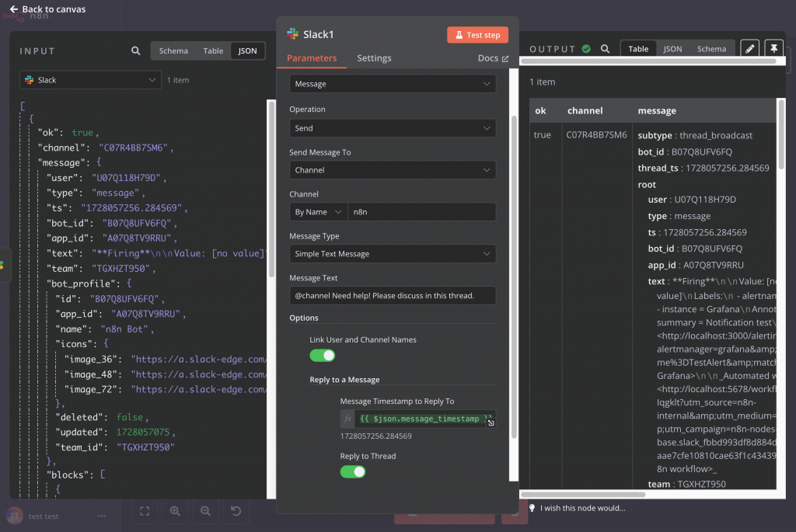
Task: Open the Resource Message dropdown
Action: [393, 84]
